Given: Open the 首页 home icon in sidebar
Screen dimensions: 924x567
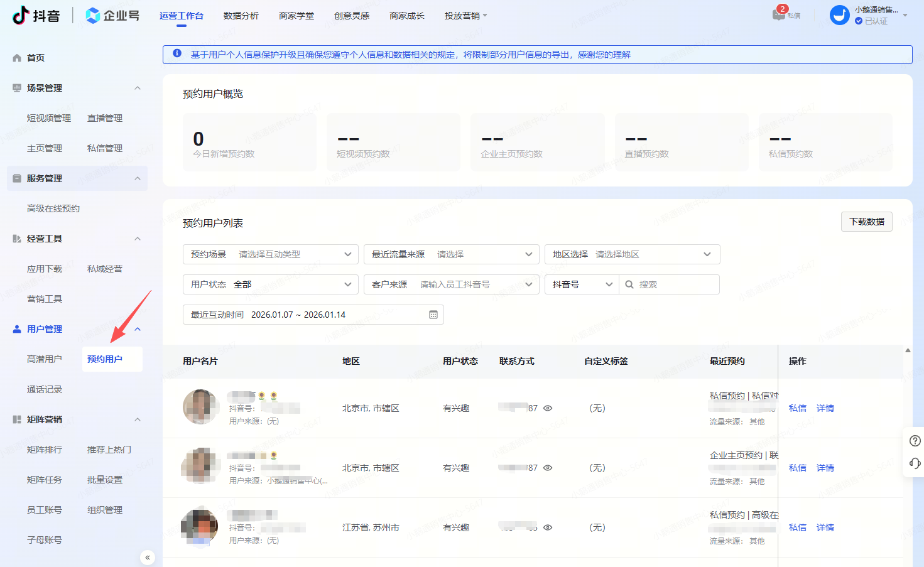Looking at the screenshot, I should pos(16,57).
